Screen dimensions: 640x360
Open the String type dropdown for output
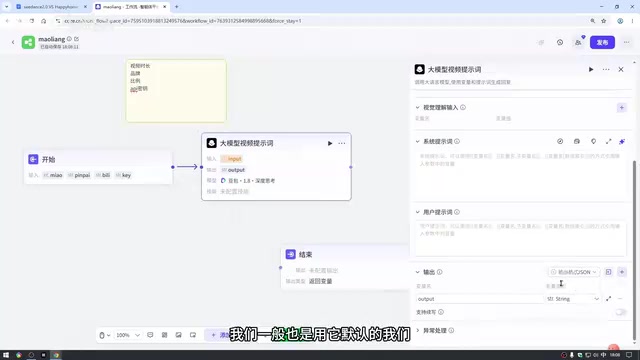tap(573, 299)
